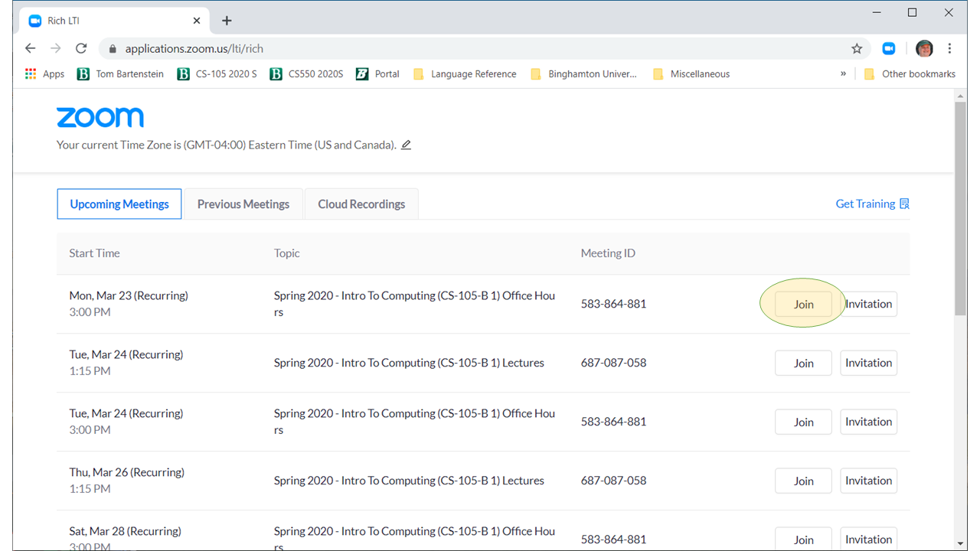Bookmark this page with the star icon
The width and height of the screenshot is (980, 551).
coord(857,48)
